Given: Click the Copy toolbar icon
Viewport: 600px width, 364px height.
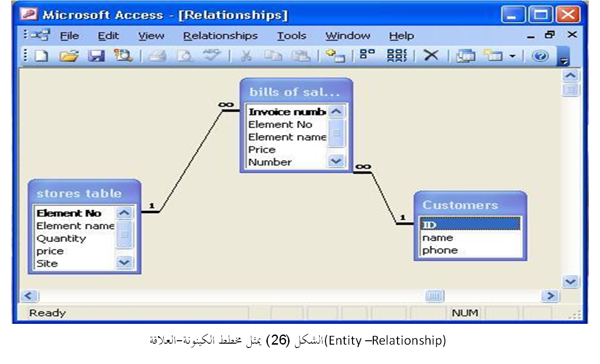Looking at the screenshot, I should click(273, 56).
